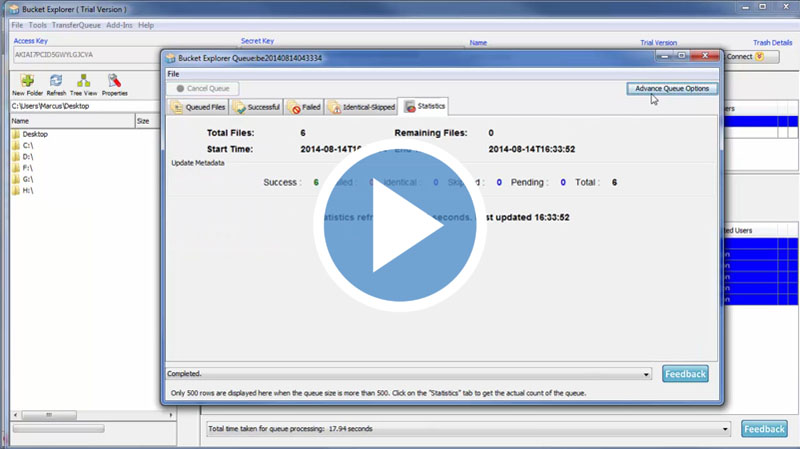Open the TransferQueue menu
800x449 pixels.
point(77,24)
